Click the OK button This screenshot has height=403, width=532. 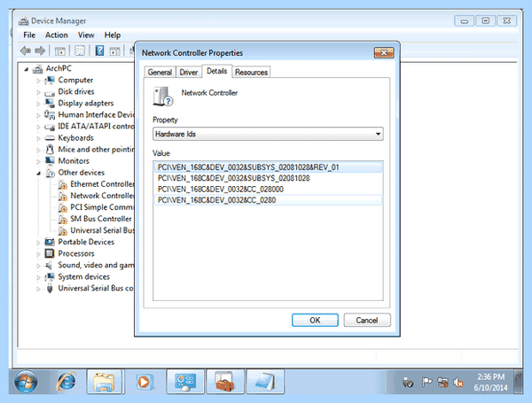(315, 320)
